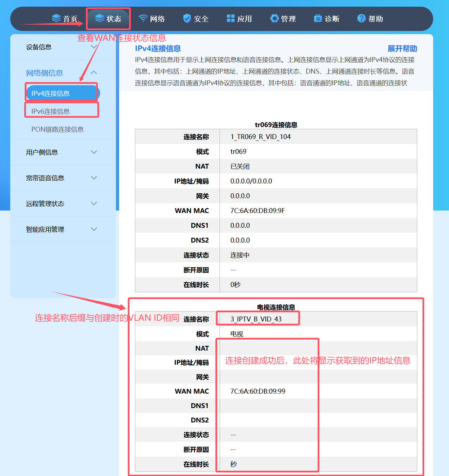Expand the 宽带语音信息 section chevron
This screenshot has width=449, height=476.
tap(94, 178)
